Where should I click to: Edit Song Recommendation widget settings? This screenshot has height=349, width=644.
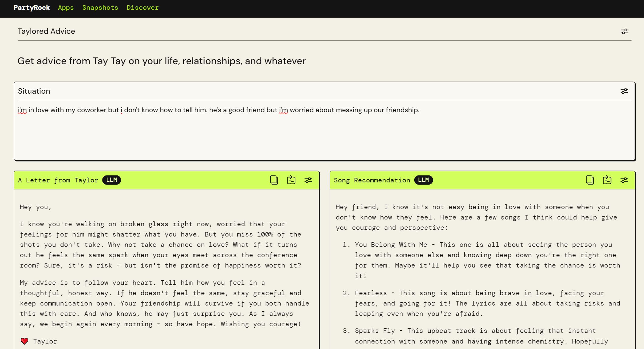624,180
